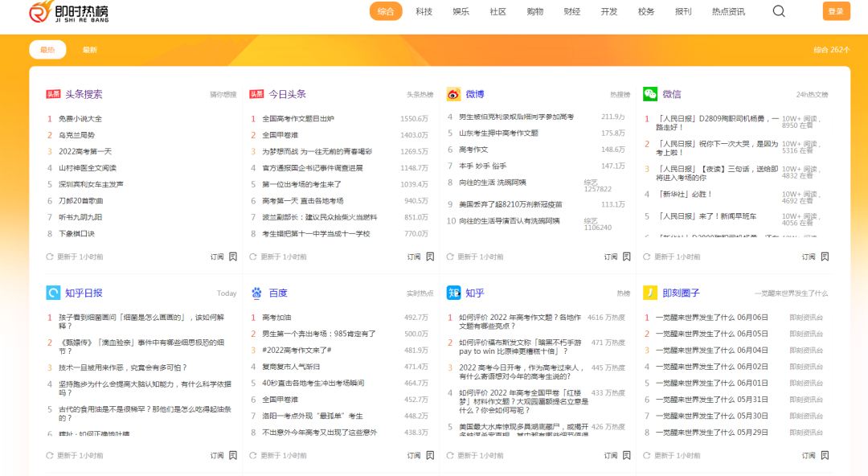Image resolution: width=868 pixels, height=476 pixels.
Task: Open the 今日头条 card title
Action: pos(287,94)
